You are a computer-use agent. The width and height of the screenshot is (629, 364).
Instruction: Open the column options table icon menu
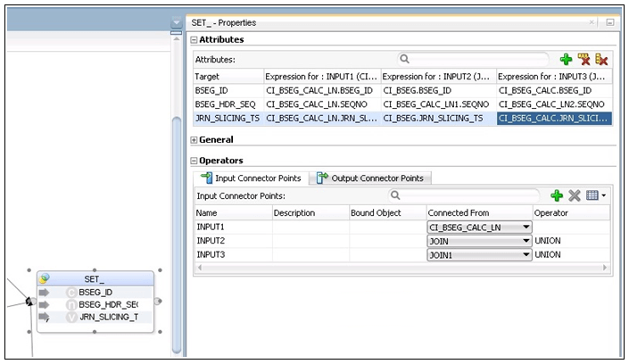coord(596,195)
